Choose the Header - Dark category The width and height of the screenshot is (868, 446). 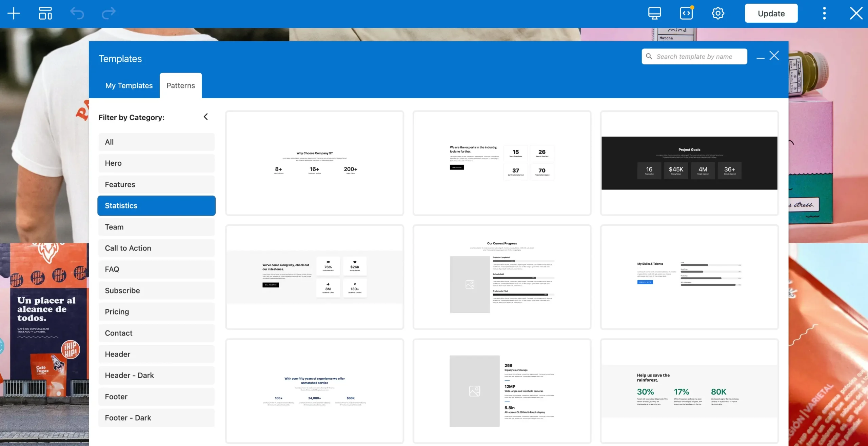point(156,376)
